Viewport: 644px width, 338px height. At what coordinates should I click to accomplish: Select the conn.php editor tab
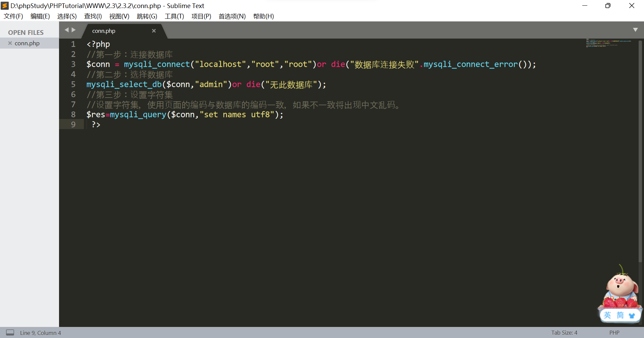[x=124, y=31]
